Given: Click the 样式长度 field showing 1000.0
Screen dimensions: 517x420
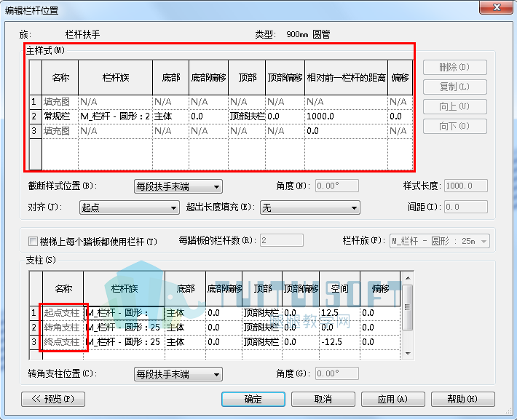Looking at the screenshot, I should click(465, 186).
